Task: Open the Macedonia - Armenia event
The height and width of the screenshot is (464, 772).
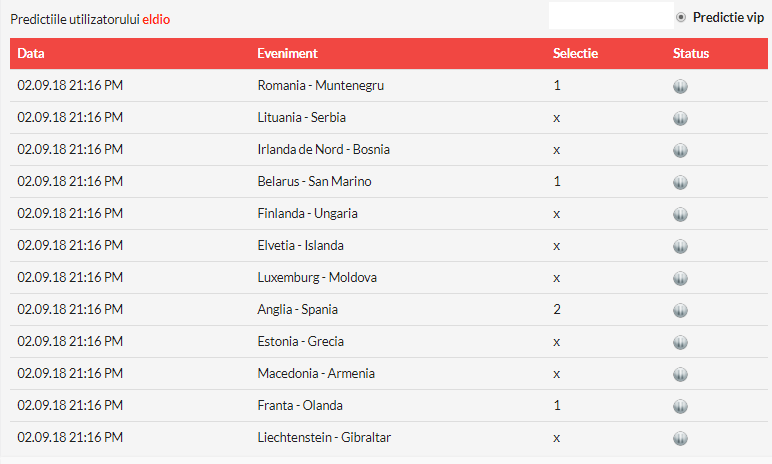Action: [316, 374]
